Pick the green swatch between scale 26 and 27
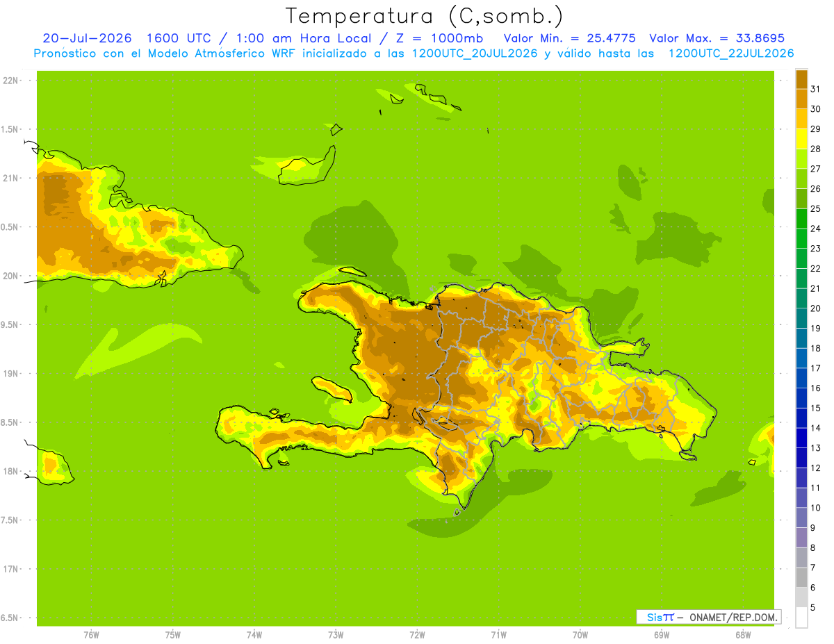Viewport: 834px width, 644px height. (x=801, y=179)
